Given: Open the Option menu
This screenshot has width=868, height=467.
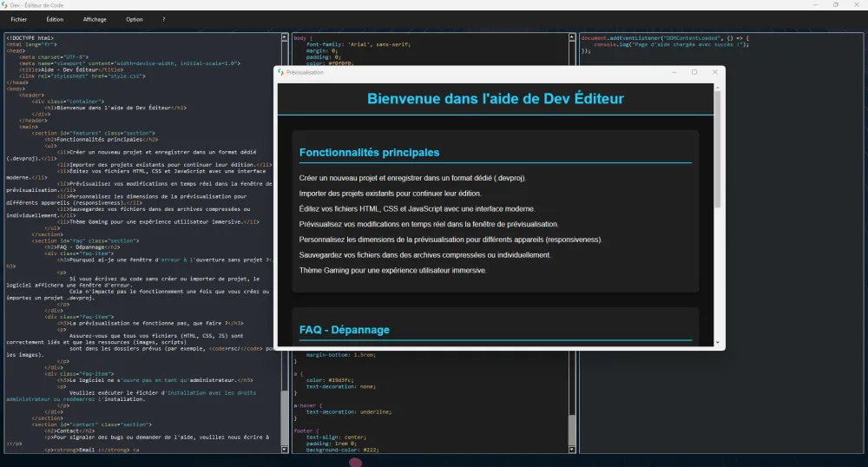Looking at the screenshot, I should (x=135, y=19).
